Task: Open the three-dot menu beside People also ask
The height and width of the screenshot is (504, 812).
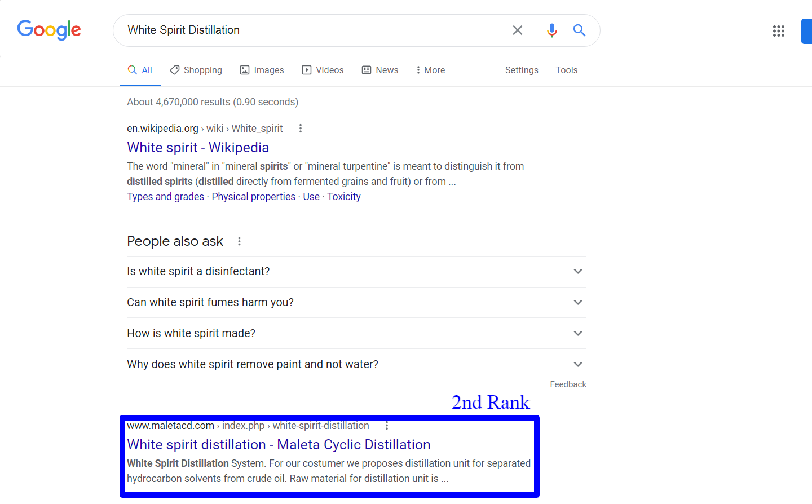Action: coord(239,241)
